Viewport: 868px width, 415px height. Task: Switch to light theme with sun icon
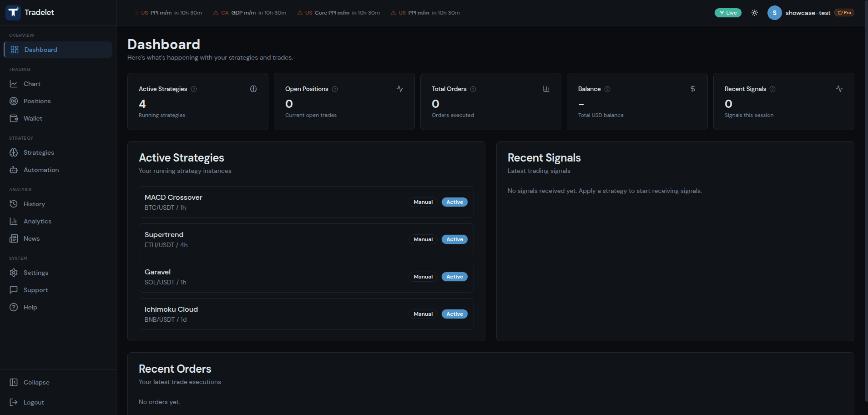755,12
